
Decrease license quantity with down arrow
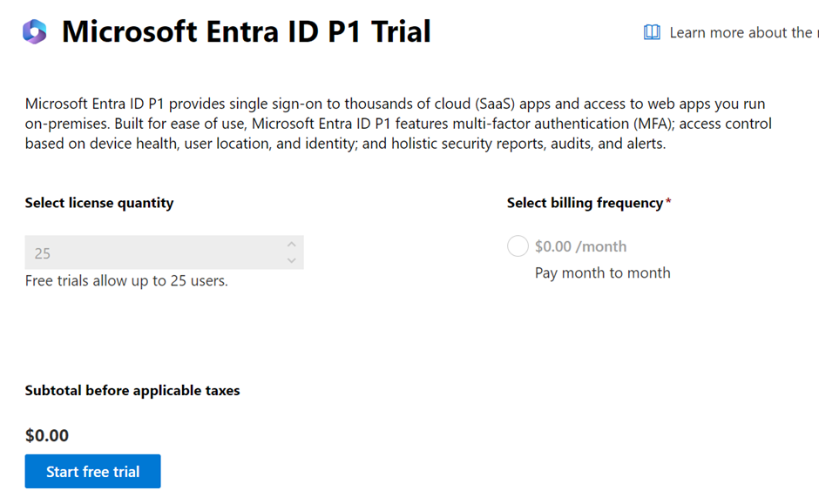click(292, 260)
